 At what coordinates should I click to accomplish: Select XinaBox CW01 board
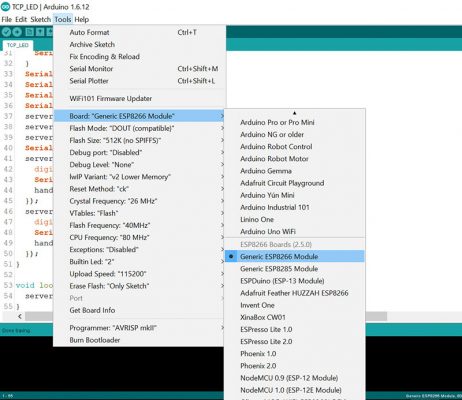(295, 317)
